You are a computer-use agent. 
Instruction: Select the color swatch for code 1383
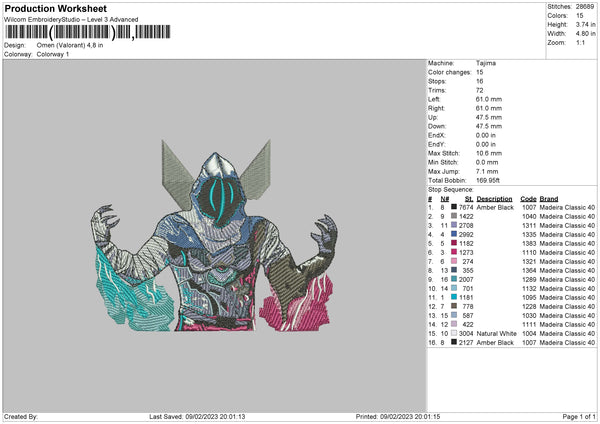click(456, 243)
